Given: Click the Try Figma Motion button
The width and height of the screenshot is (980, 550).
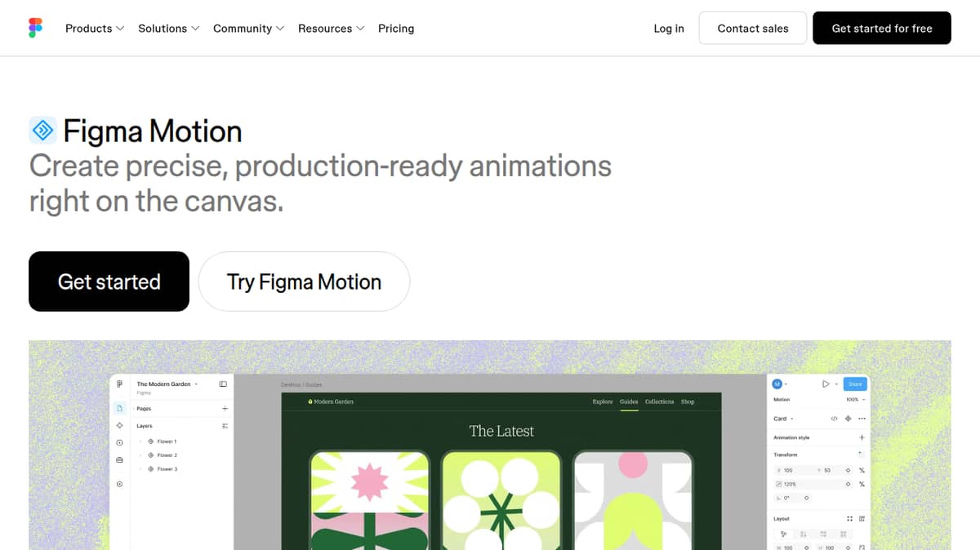Looking at the screenshot, I should [x=304, y=282].
